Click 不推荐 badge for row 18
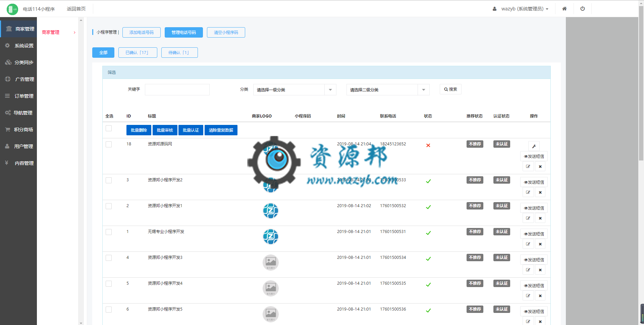Image resolution: width=644 pixels, height=325 pixels. point(475,144)
